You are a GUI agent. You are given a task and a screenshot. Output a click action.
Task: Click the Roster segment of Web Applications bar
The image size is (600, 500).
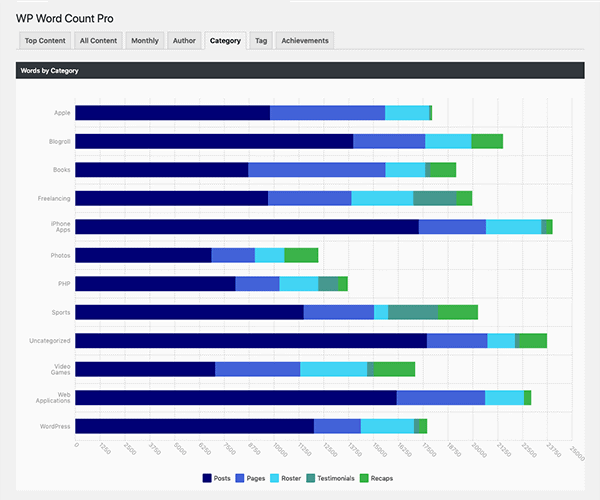click(x=505, y=398)
